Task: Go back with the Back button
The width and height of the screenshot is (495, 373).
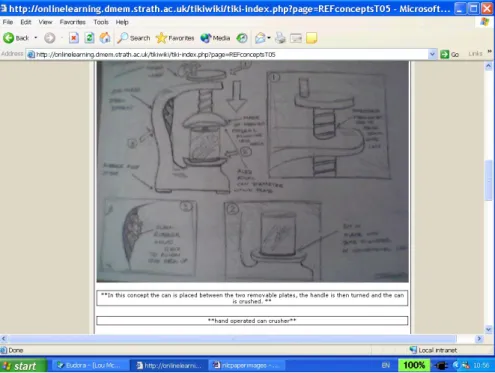Action: coord(16,38)
